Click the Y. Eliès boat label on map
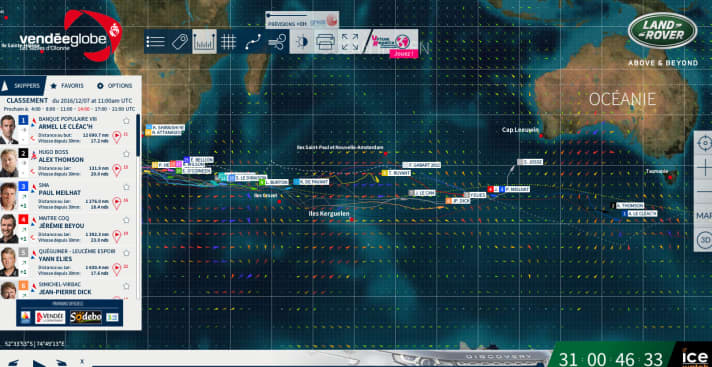 tap(475, 195)
